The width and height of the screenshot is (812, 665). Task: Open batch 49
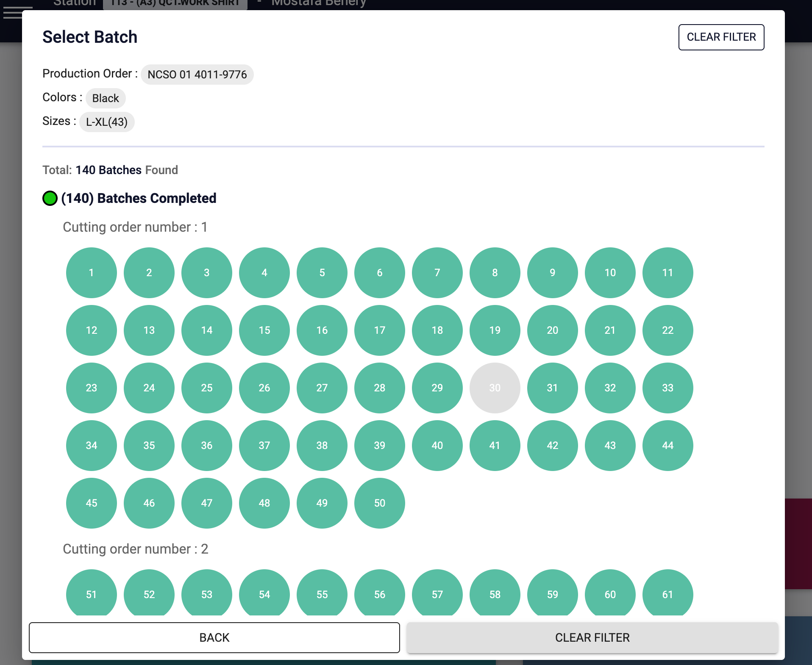[x=322, y=503]
